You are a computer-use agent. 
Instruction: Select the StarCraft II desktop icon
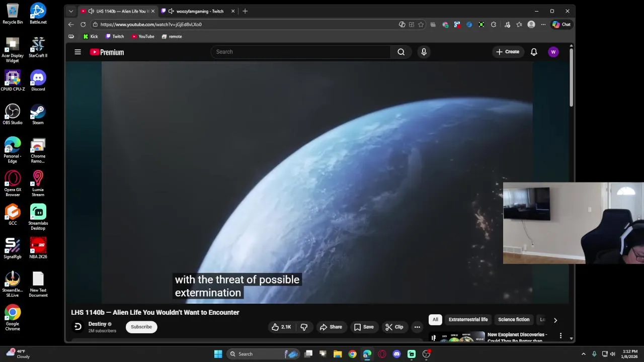coord(38,47)
